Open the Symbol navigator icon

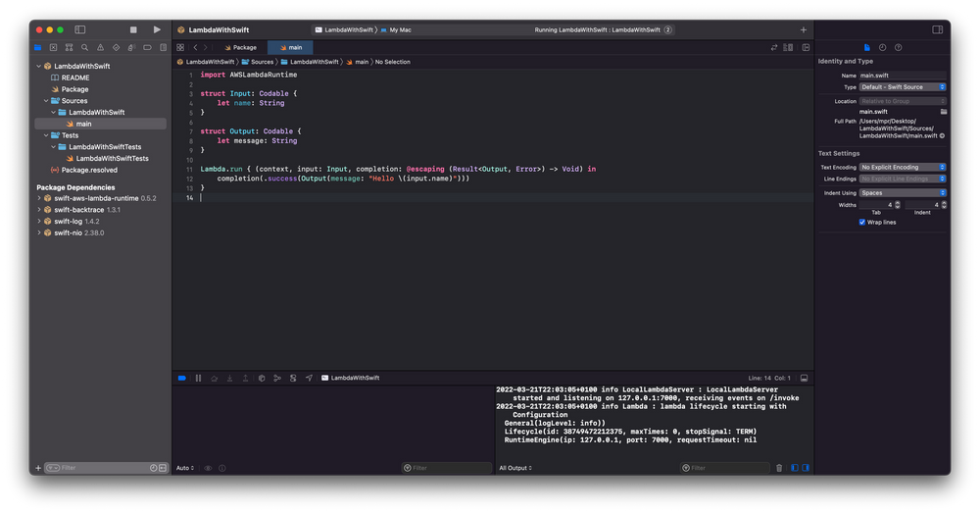(x=69, y=47)
